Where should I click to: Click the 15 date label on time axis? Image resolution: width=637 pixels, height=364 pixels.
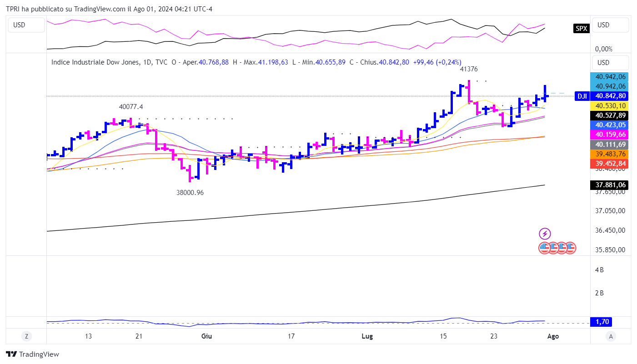coord(444,336)
